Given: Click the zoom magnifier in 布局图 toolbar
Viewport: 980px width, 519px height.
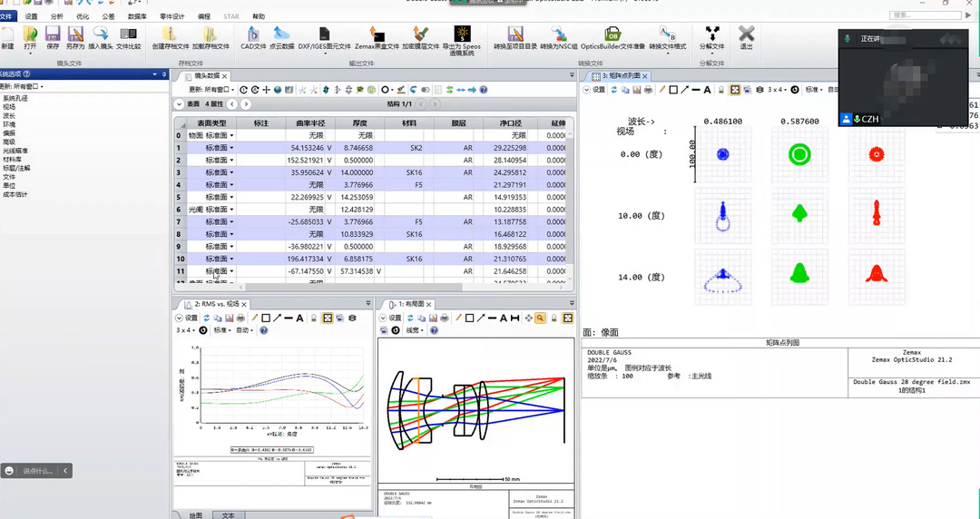Looking at the screenshot, I should tap(540, 318).
